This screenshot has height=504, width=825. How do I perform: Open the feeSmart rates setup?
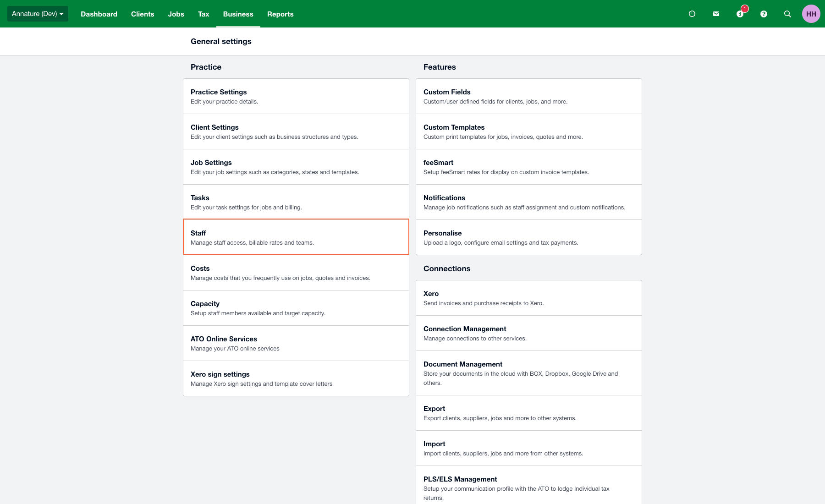(528, 167)
